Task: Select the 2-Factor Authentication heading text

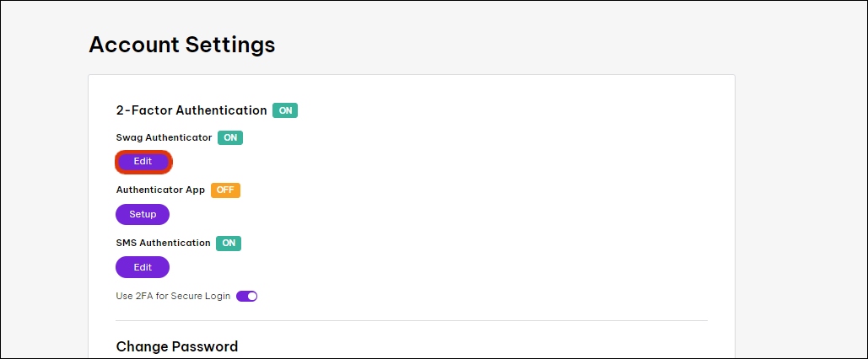Action: pyautogui.click(x=191, y=110)
